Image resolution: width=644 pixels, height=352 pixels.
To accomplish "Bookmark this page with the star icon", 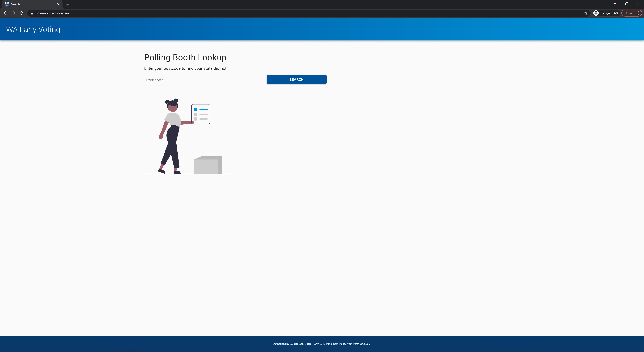I will (586, 13).
